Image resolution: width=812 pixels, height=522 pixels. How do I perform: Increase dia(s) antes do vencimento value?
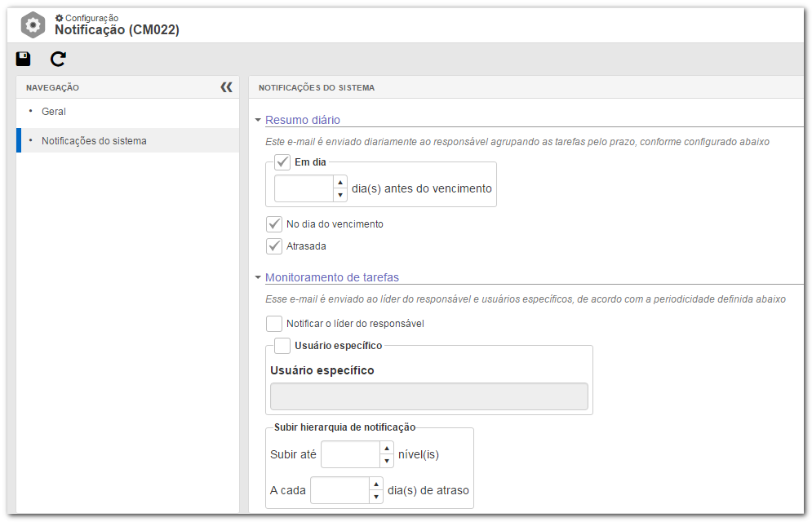coord(340,183)
